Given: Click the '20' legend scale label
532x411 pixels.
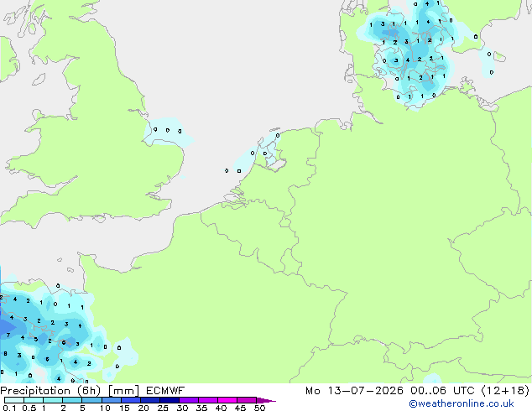Looking at the screenshot, I should [143, 408].
